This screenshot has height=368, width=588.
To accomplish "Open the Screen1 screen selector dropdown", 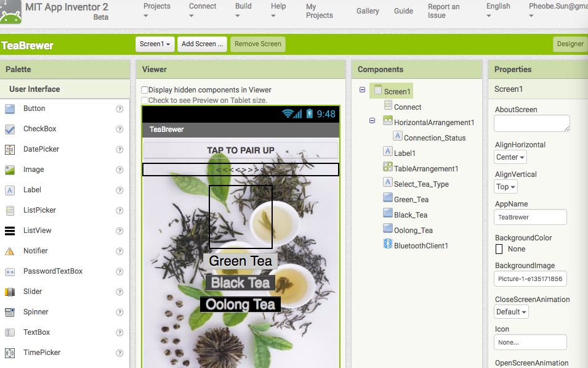I will [x=155, y=44].
